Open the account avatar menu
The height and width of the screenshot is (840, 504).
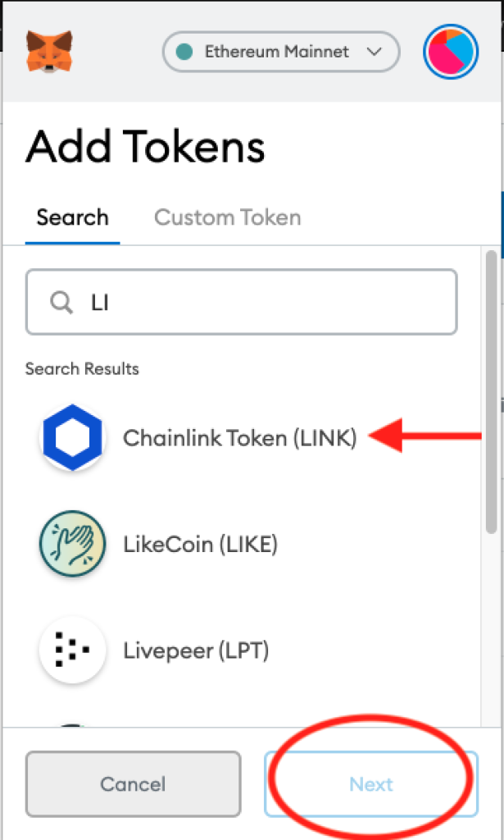451,52
